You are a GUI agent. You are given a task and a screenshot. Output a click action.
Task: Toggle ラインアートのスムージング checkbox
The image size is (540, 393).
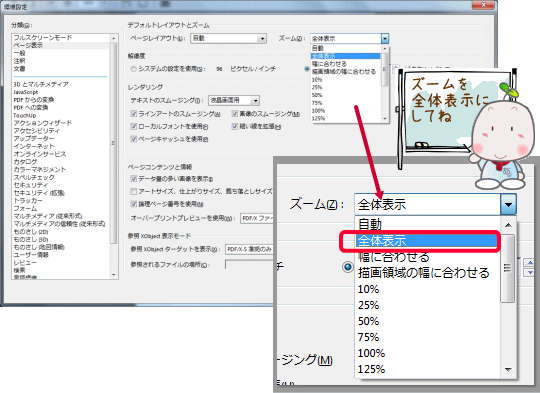tap(134, 114)
